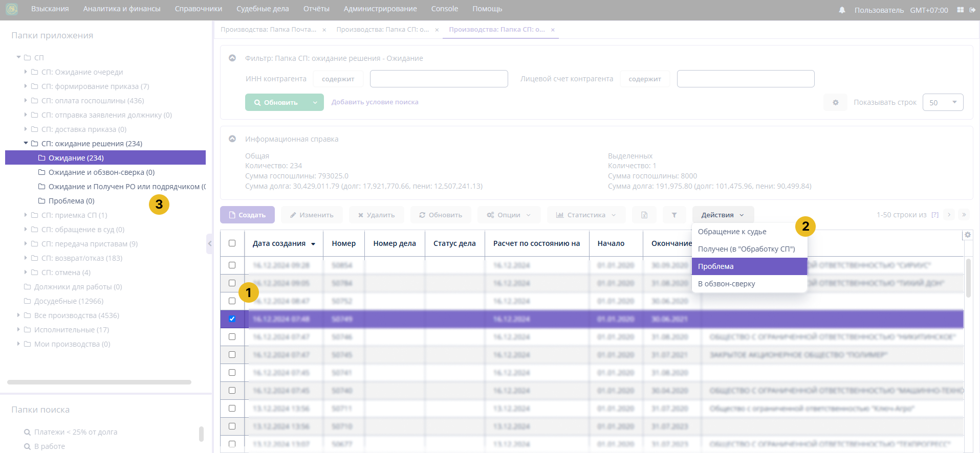This screenshot has height=453, width=980.
Task: Open the windows layout grid icon
Action: [x=960, y=10]
